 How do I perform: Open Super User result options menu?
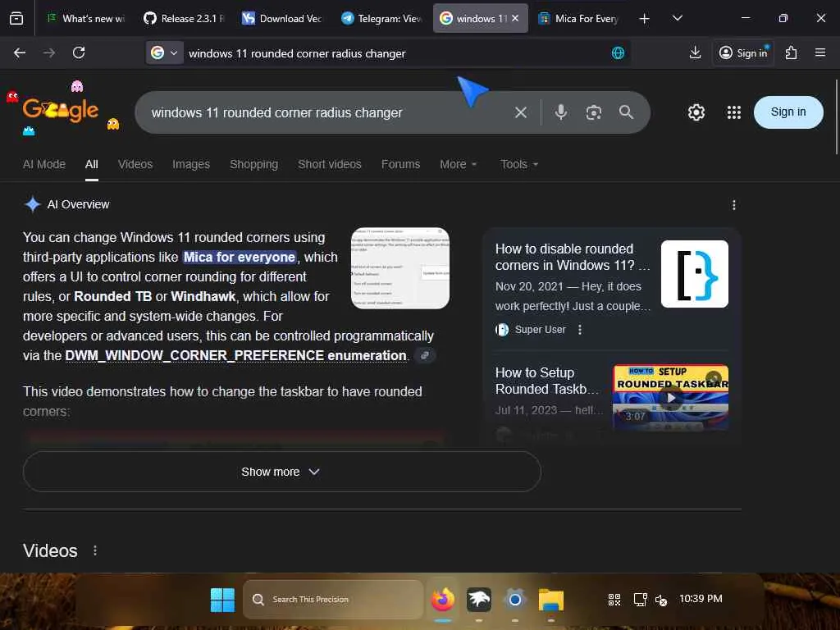tap(580, 330)
